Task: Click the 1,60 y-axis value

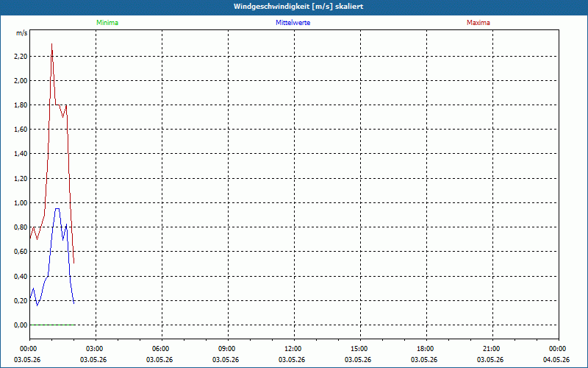Action: pyautogui.click(x=21, y=130)
